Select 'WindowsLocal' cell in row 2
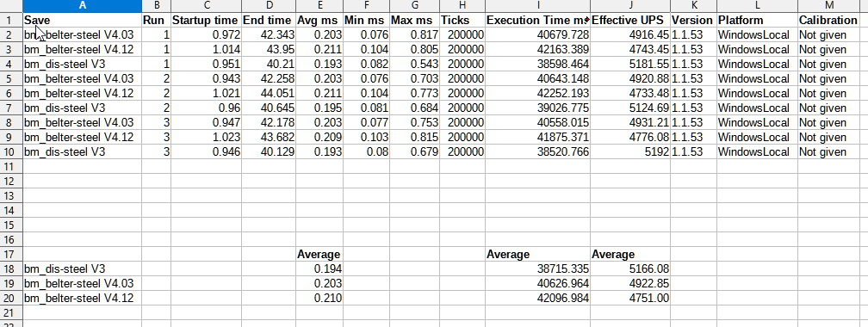This screenshot has width=868, height=327. pos(757,35)
